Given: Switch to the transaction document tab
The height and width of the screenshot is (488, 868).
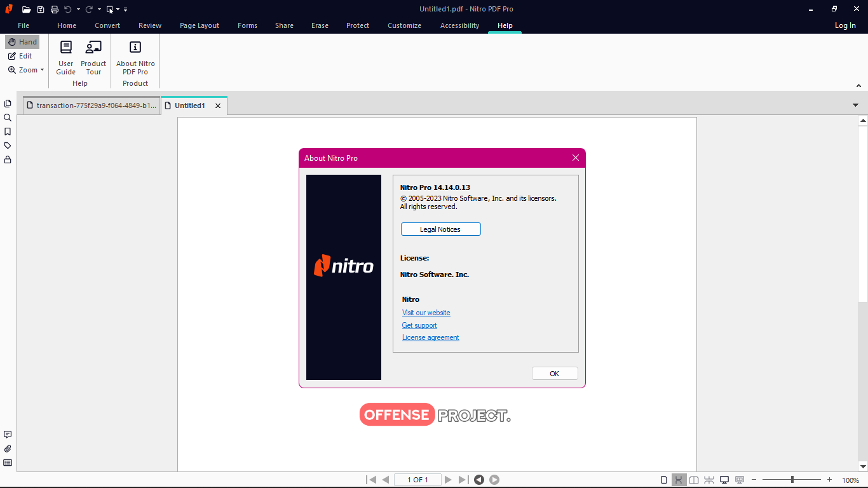Looking at the screenshot, I should [92, 105].
